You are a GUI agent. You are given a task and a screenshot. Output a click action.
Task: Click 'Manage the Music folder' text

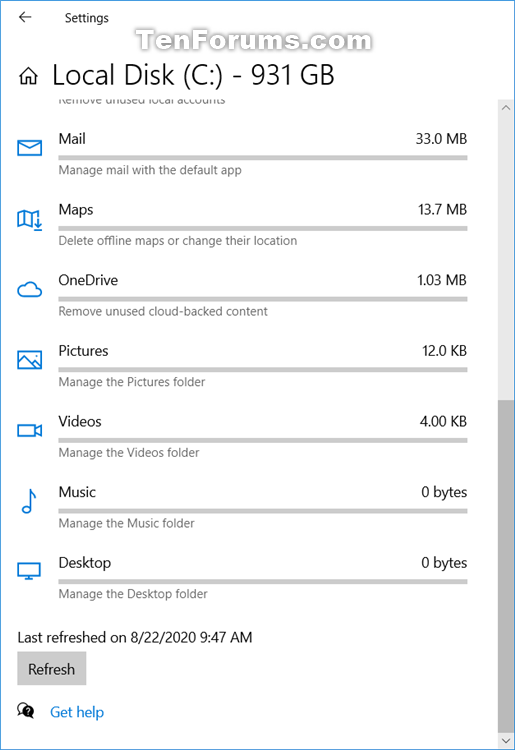pos(126,523)
